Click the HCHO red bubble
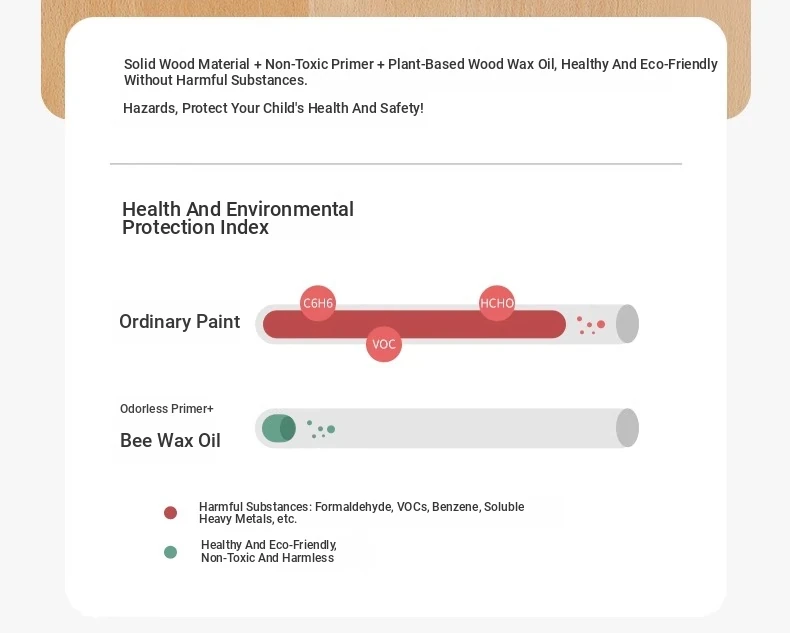The width and height of the screenshot is (790, 633). point(497,303)
